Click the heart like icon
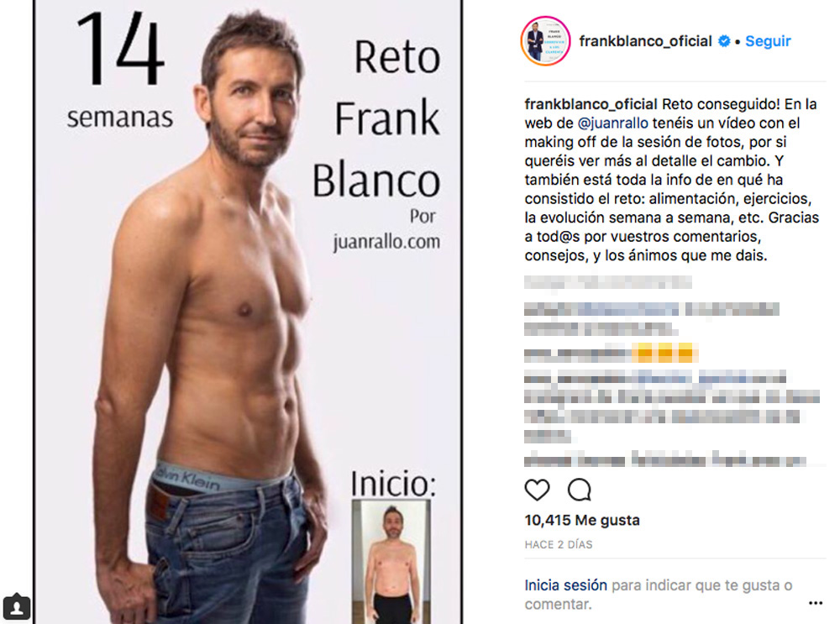The height and width of the screenshot is (624, 840). click(537, 490)
